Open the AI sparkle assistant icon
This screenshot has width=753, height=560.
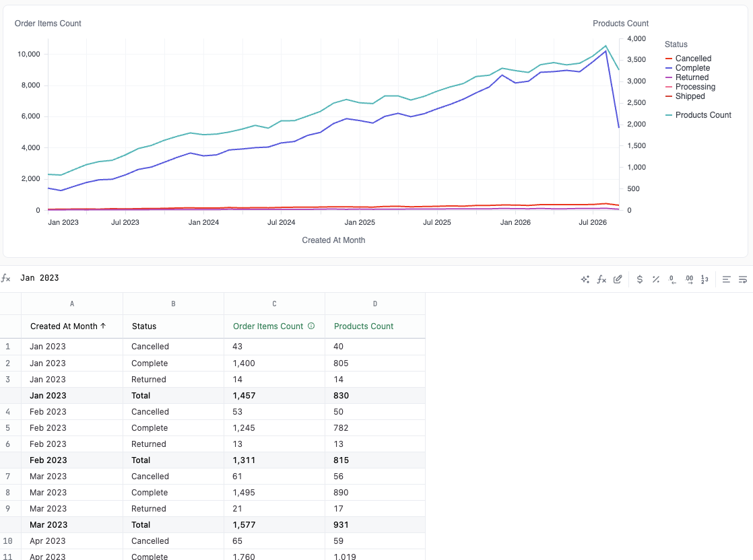click(x=585, y=279)
